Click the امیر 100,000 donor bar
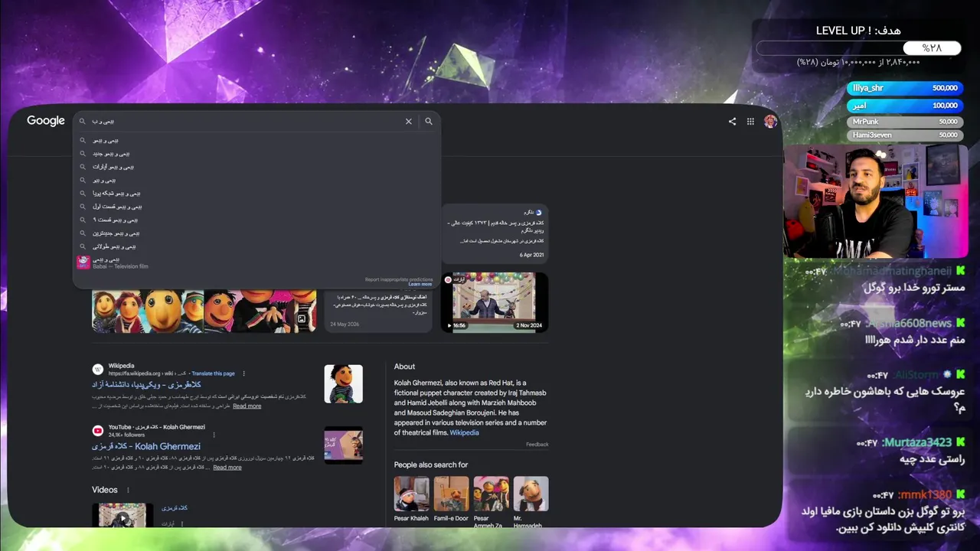The width and height of the screenshot is (980, 551). (x=904, y=106)
